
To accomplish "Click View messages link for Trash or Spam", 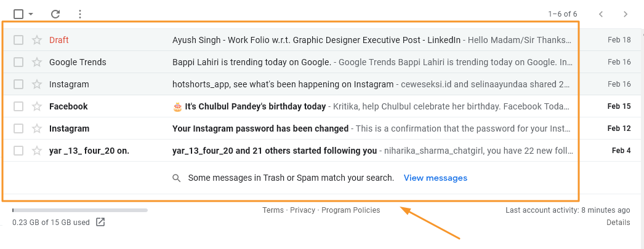I will point(435,178).
